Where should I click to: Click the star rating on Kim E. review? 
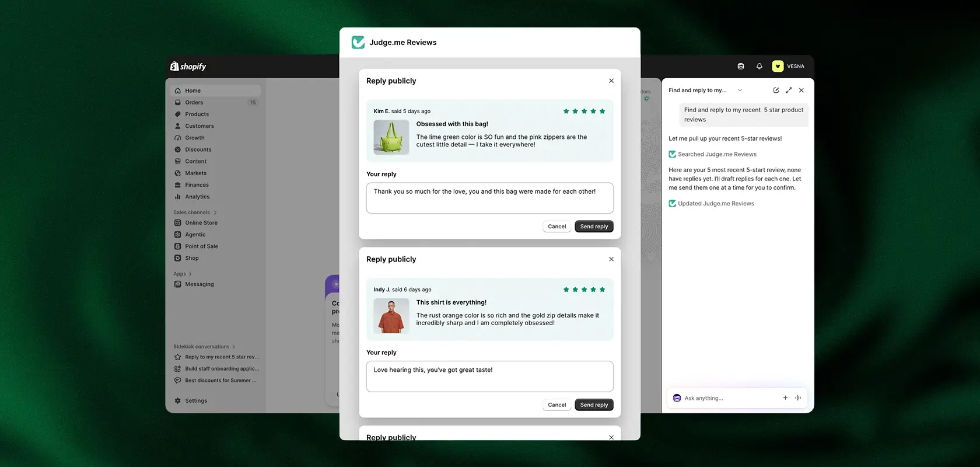tap(584, 111)
